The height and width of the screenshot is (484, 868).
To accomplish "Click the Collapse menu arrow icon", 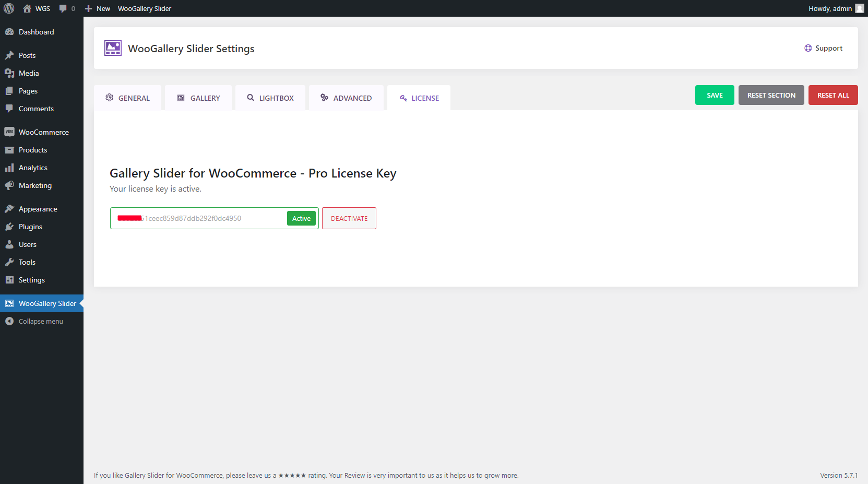I will pos(9,321).
